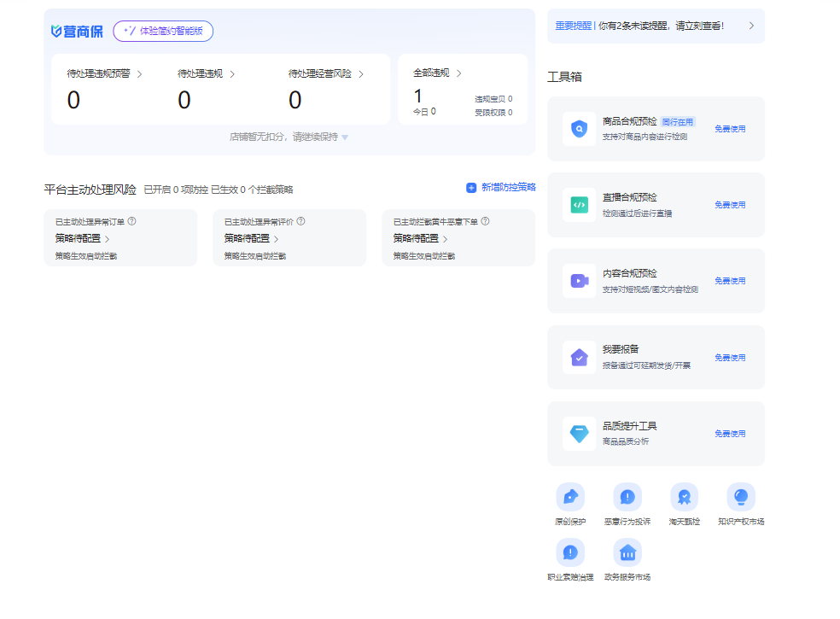840x619 pixels.
Task: Click the 直播合规预检 code icon
Action: pyautogui.click(x=580, y=205)
